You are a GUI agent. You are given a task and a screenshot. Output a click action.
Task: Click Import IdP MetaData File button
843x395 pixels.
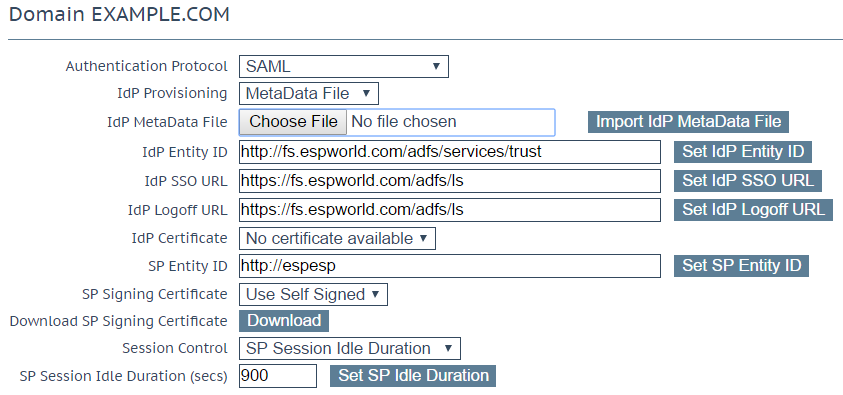688,122
